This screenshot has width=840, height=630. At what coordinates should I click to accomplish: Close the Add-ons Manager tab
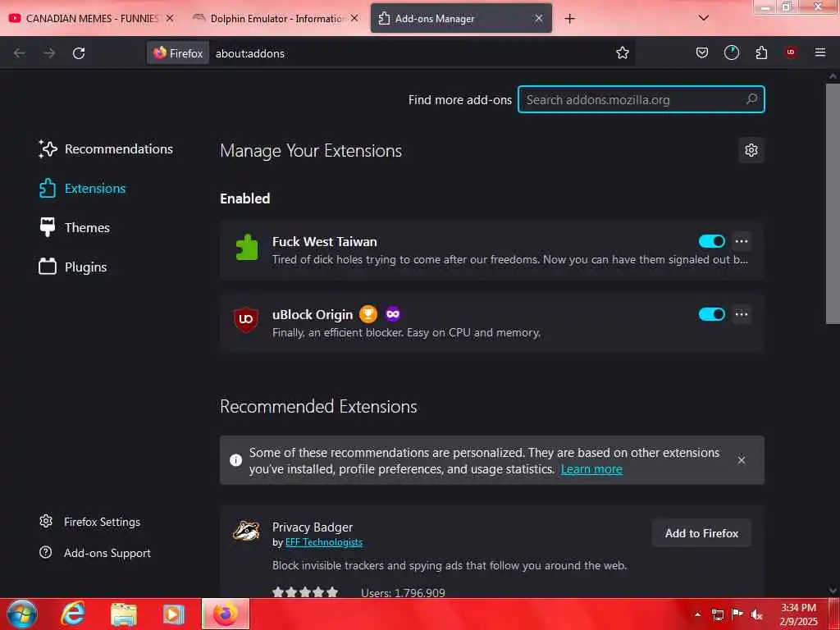[539, 18]
